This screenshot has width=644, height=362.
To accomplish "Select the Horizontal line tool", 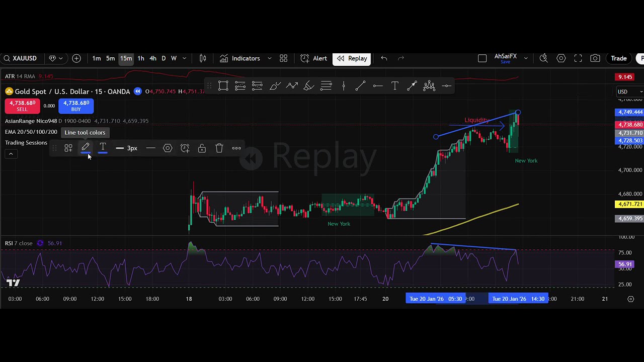I will pyautogui.click(x=446, y=86).
